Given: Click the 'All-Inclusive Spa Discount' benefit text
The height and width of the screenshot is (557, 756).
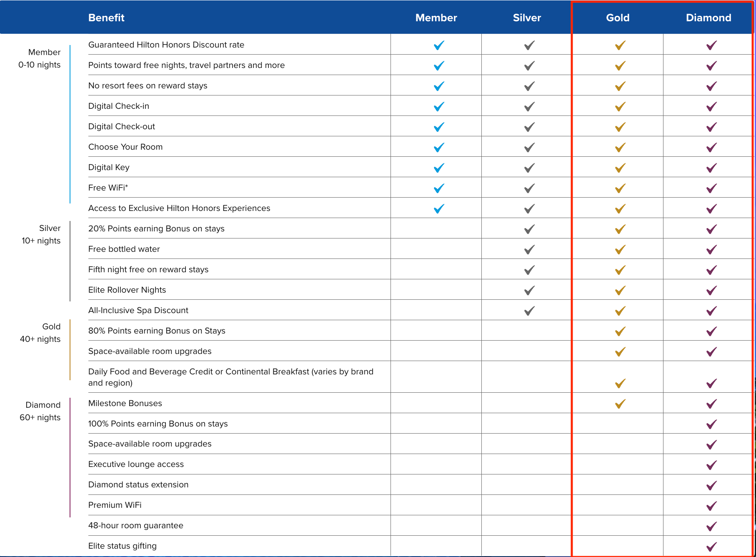Looking at the screenshot, I should (138, 310).
